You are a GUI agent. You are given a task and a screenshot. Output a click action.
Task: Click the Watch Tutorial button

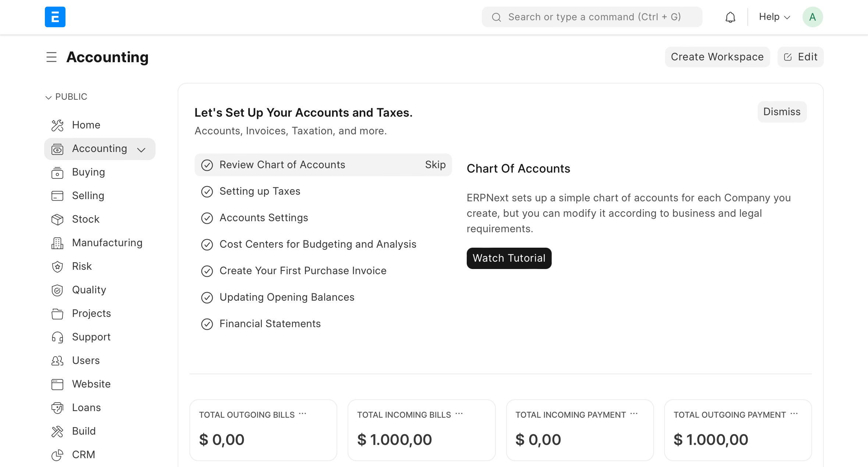click(509, 258)
